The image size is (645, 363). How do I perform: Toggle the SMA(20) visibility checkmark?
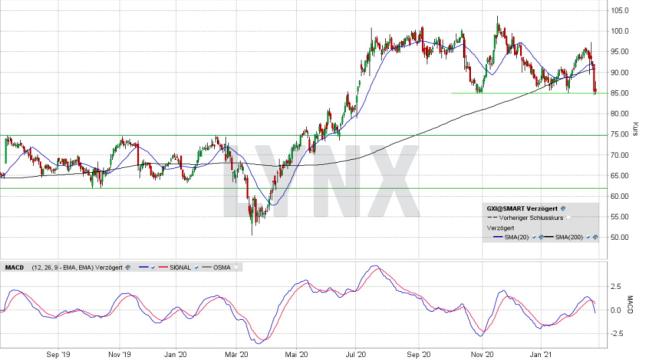tap(534, 237)
